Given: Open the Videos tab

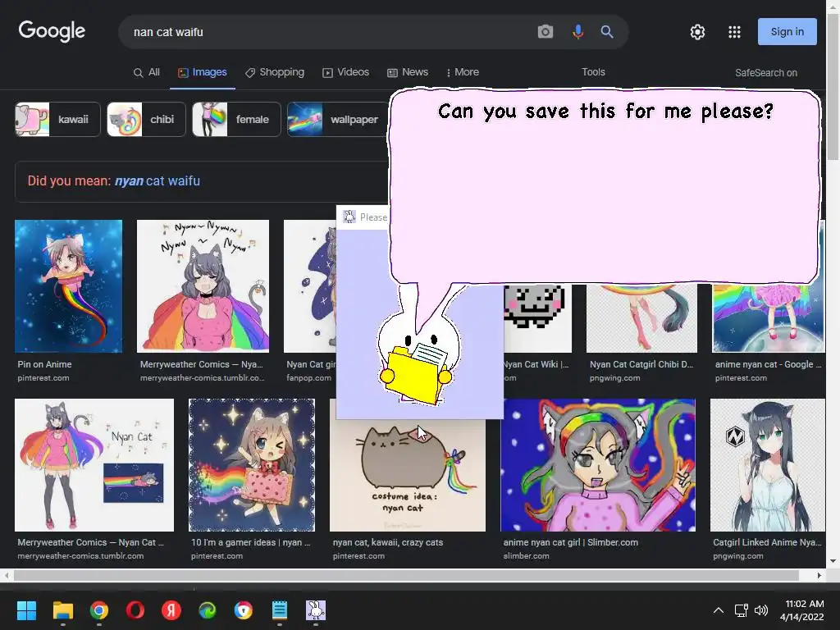Looking at the screenshot, I should 345,72.
